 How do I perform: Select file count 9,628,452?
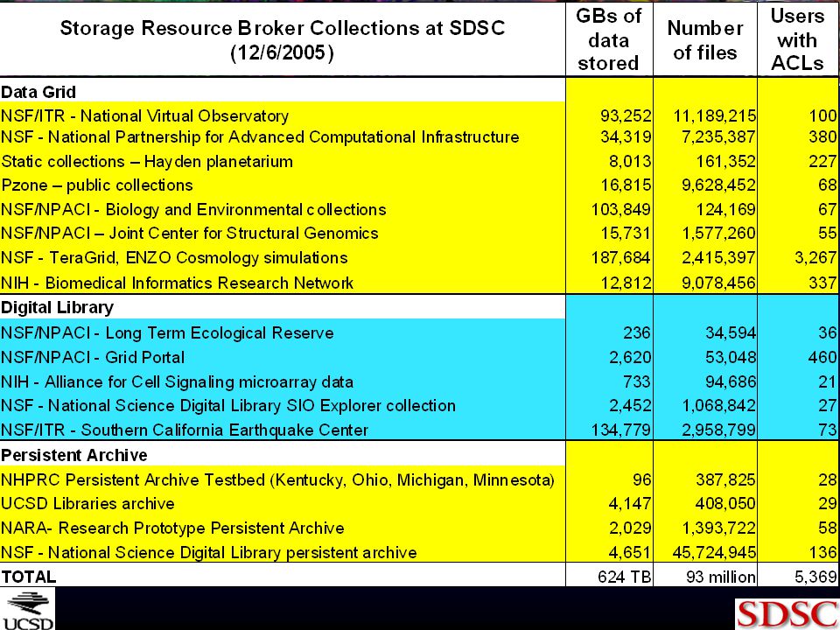coord(718,185)
